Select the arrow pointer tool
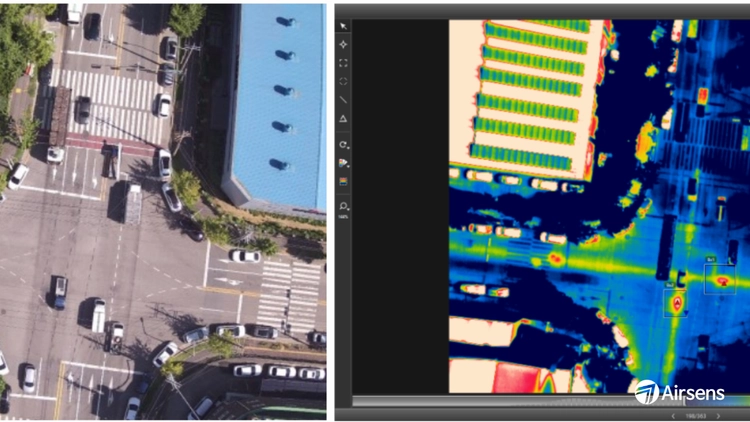The height and width of the screenshot is (422, 750). (x=343, y=26)
